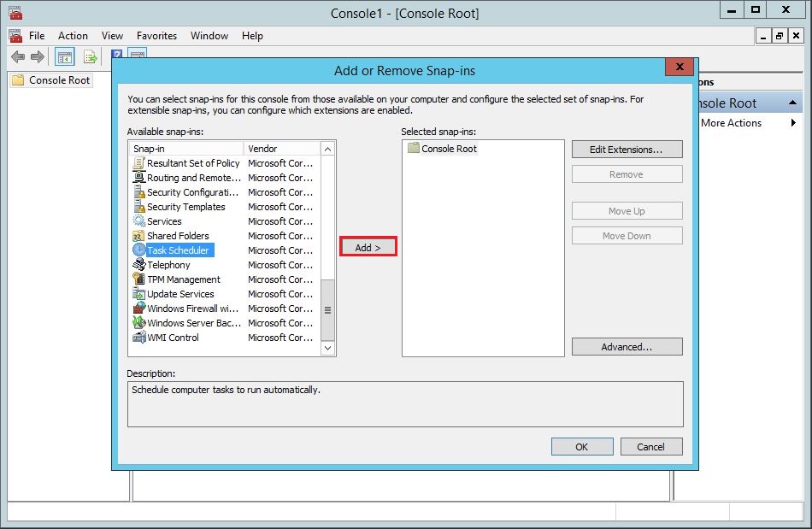812x529 pixels.
Task: Click the Windows Firewall brick wall icon
Action: (138, 308)
